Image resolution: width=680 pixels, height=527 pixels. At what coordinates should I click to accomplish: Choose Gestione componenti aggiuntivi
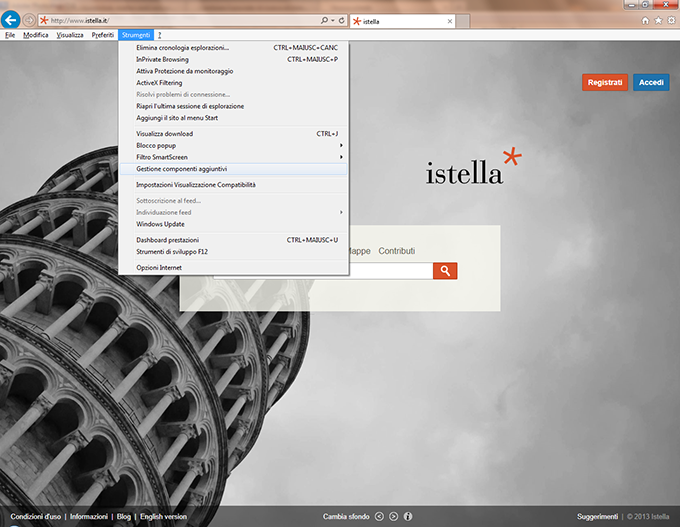pyautogui.click(x=233, y=169)
